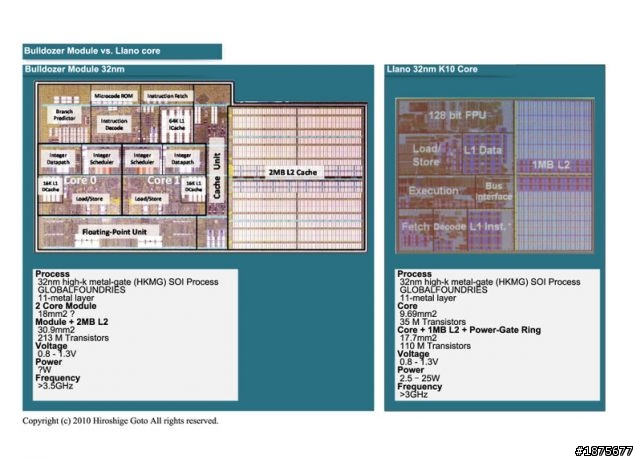The height and width of the screenshot is (459, 640).
Task: Click the "2 Core Module" heading
Action: [66, 306]
